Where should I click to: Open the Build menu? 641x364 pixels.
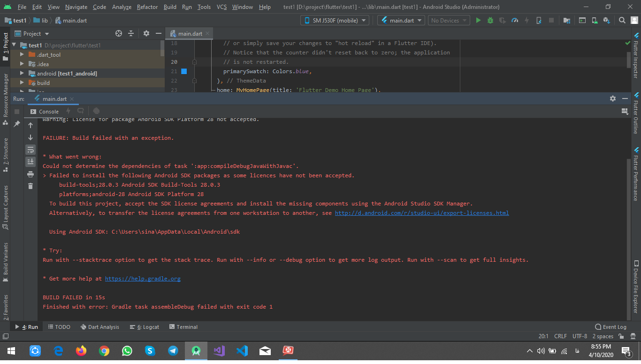(170, 7)
